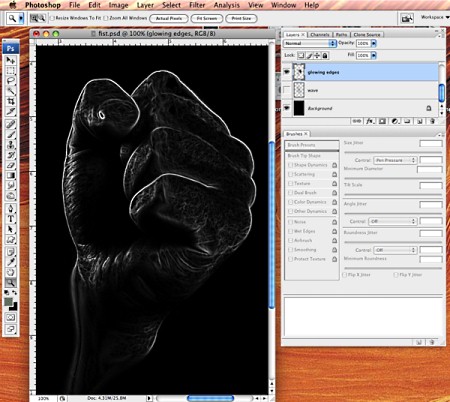Image resolution: width=450 pixels, height=402 pixels.
Task: Expand the Opacity slider arrow
Action: pyautogui.click(x=374, y=43)
